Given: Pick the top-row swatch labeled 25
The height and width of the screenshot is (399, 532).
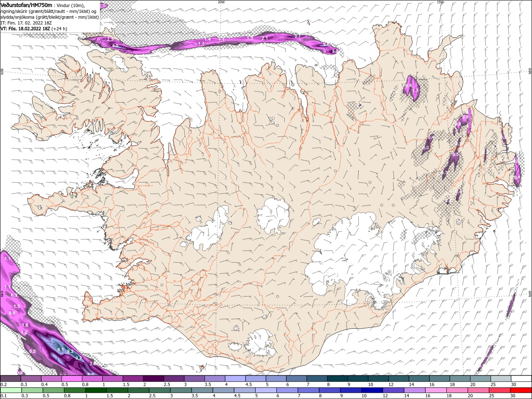Looking at the screenshot, I should pyautogui.click(x=501, y=378).
